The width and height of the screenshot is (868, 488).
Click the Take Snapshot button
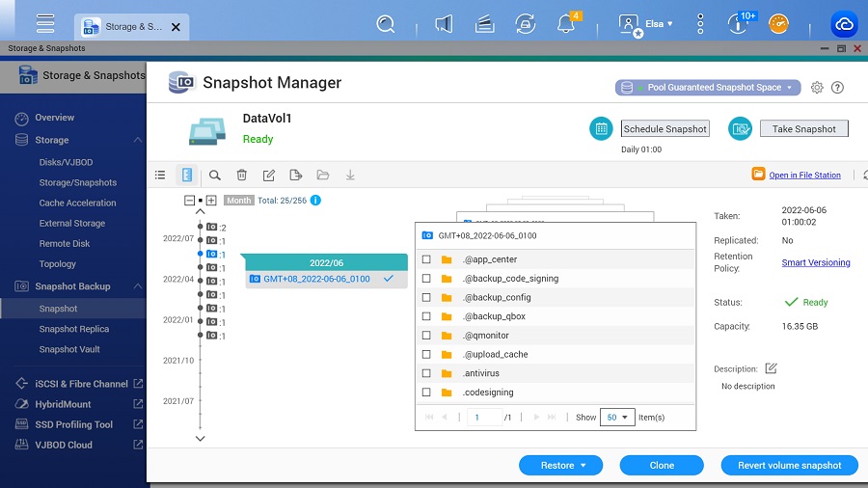tap(803, 128)
